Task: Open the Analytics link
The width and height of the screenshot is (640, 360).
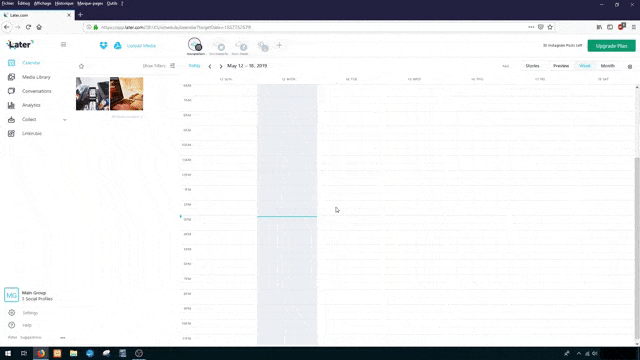Action: [31, 105]
